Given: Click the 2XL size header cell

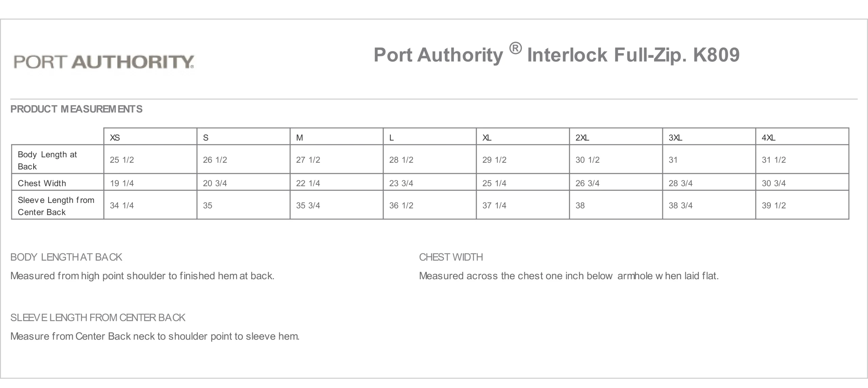Looking at the screenshot, I should coord(616,137).
